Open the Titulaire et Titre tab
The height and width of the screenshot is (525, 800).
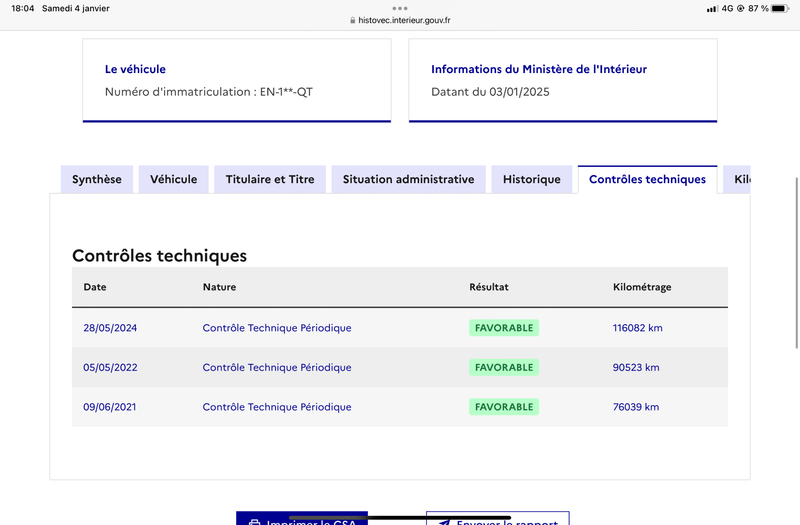270,180
